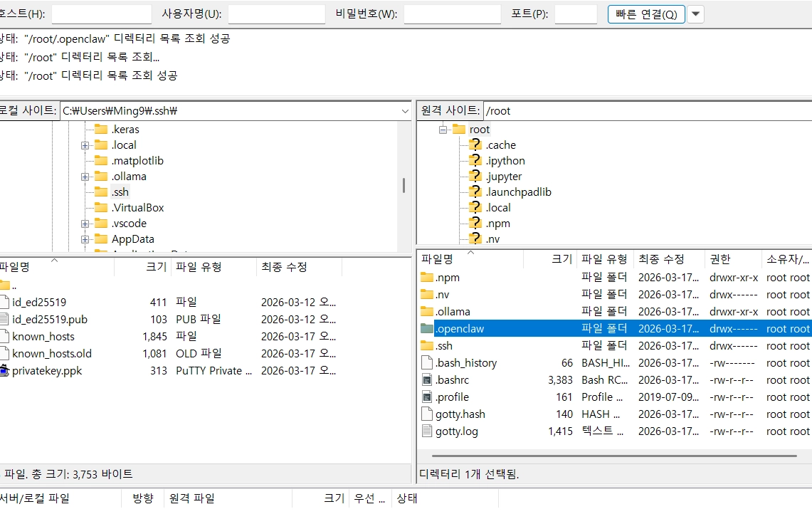The image size is (812, 519).
Task: Select the .openclaw folder icon in remote list
Action: coord(427,328)
